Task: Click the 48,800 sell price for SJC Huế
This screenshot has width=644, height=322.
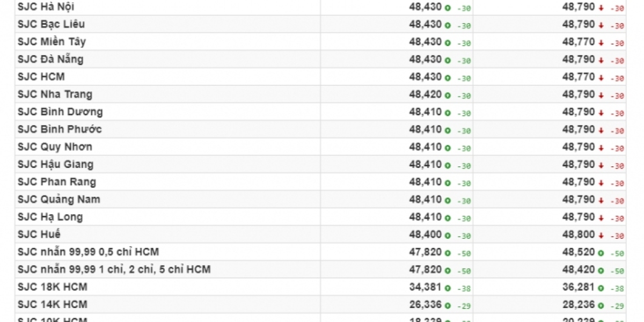Action: (579, 235)
